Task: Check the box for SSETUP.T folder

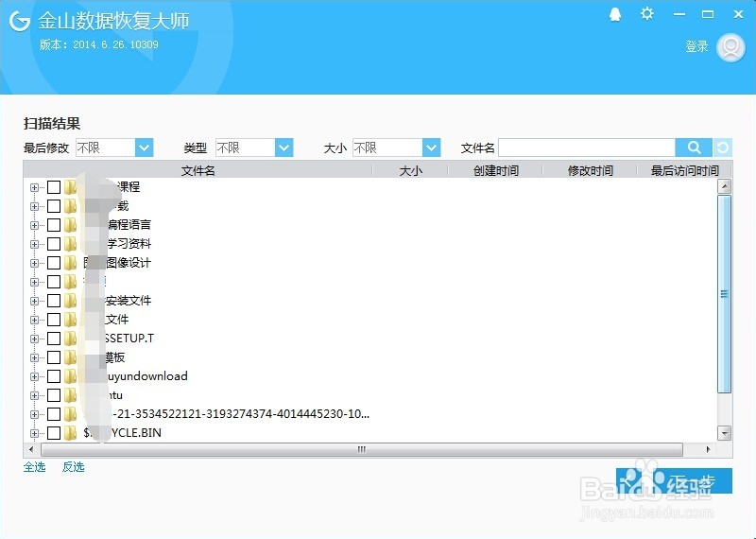Action: [54, 339]
